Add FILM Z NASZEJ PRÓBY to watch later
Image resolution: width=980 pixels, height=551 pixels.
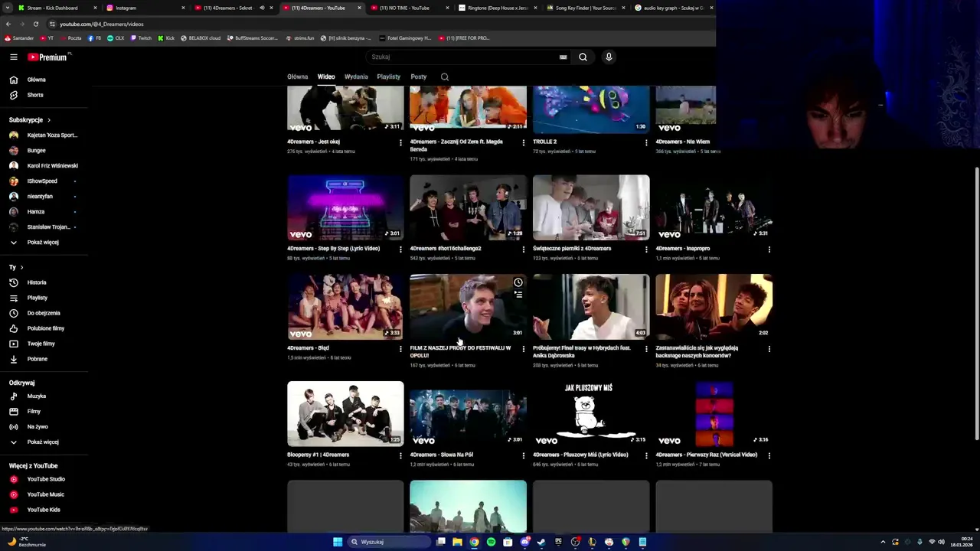[x=518, y=282]
